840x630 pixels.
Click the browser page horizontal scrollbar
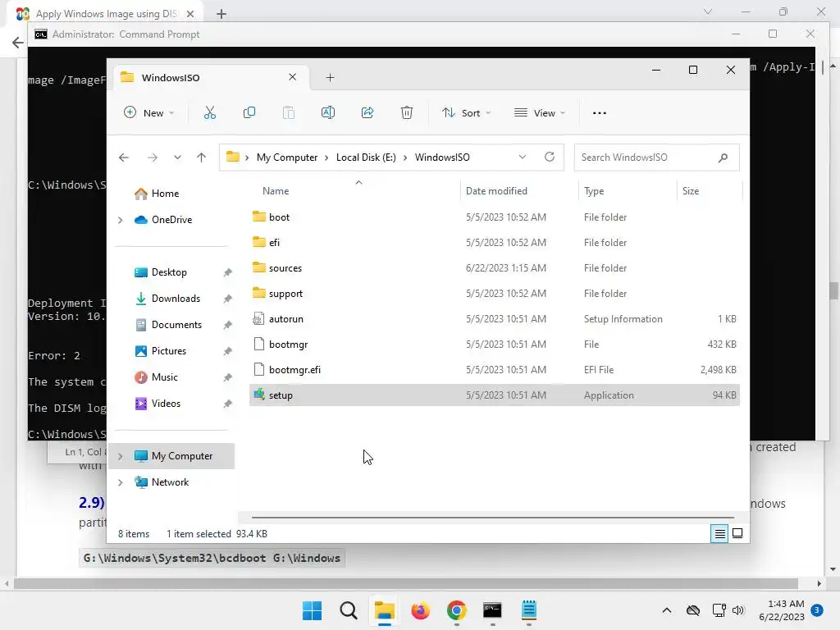pos(406,583)
